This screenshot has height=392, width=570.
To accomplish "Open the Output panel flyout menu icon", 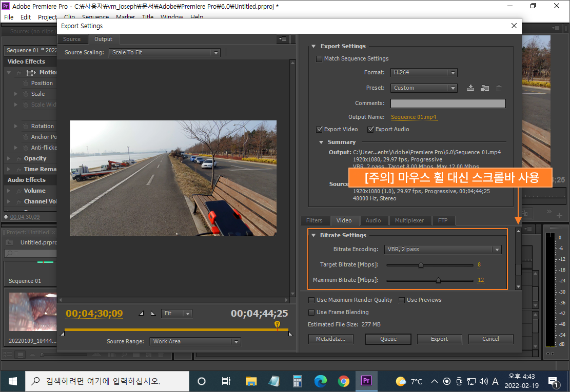I will [283, 39].
